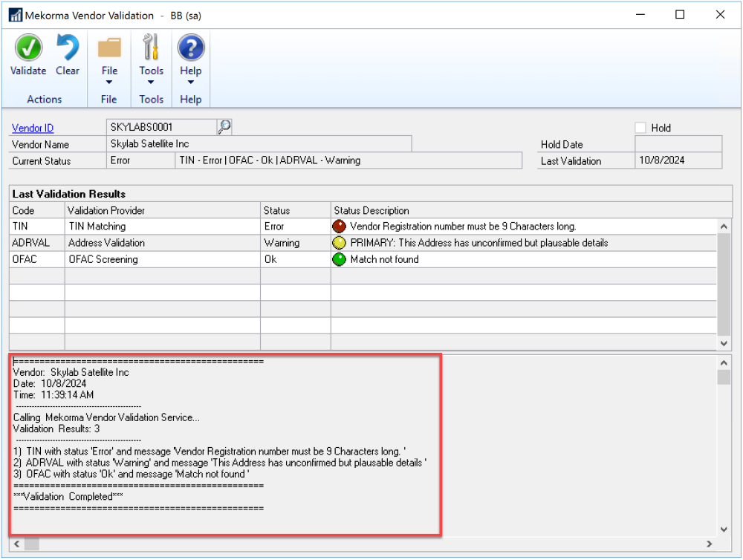
Task: Click the log line 'Calling Mekorma Vendor Validation Service...'
Action: coord(106,417)
